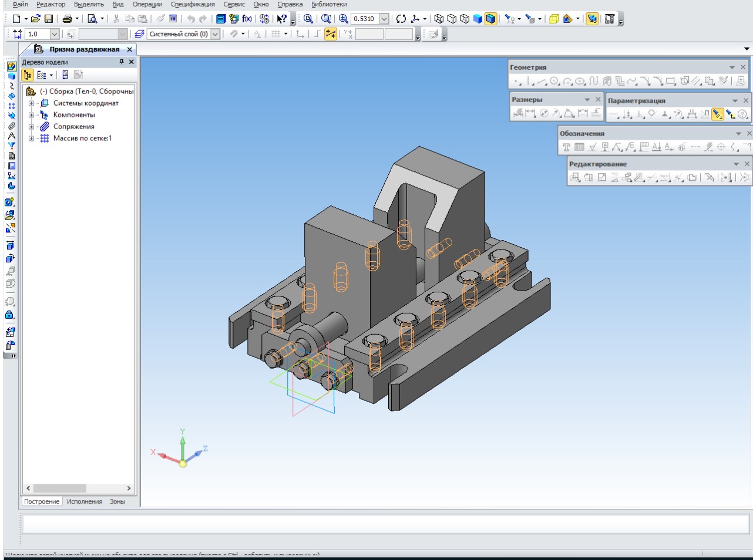Click the text tool in Обозначения panel

(566, 147)
